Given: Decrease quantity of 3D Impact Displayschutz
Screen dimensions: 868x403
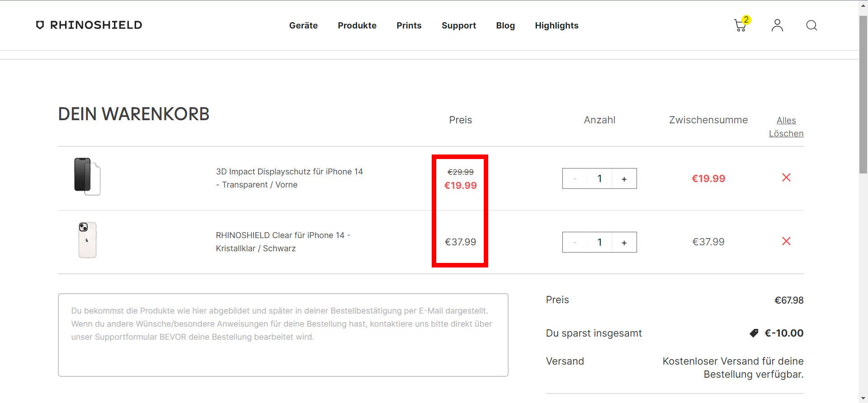Looking at the screenshot, I should [x=575, y=178].
